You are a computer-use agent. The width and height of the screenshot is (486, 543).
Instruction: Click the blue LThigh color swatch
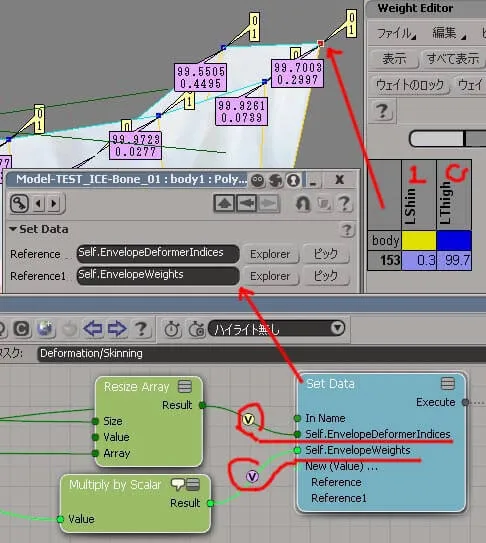pos(454,241)
